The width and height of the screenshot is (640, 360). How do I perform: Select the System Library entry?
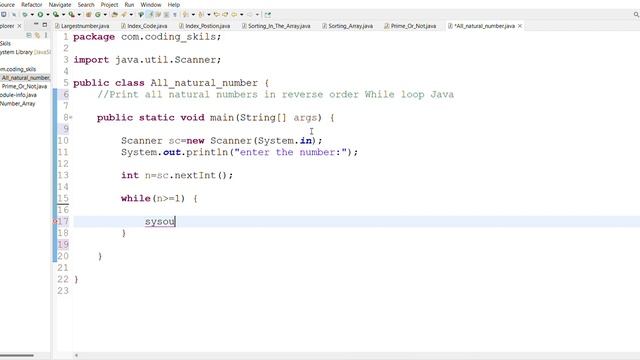pyautogui.click(x=25, y=52)
